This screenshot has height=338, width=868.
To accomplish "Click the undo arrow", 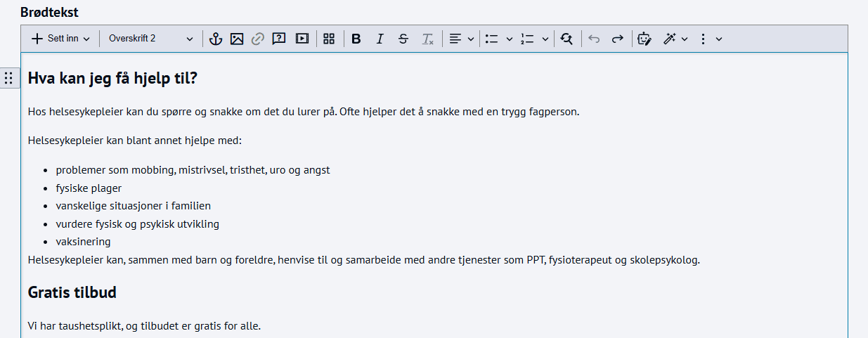I will [594, 39].
